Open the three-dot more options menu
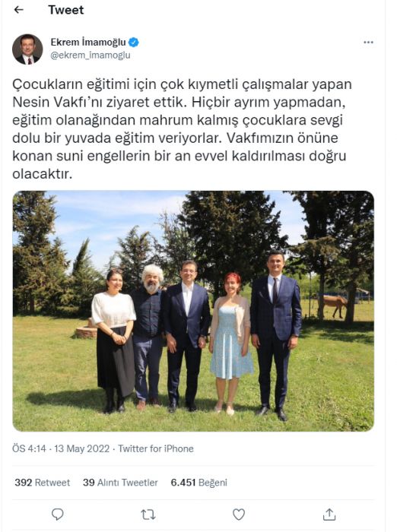The image size is (397, 532). pos(368,43)
